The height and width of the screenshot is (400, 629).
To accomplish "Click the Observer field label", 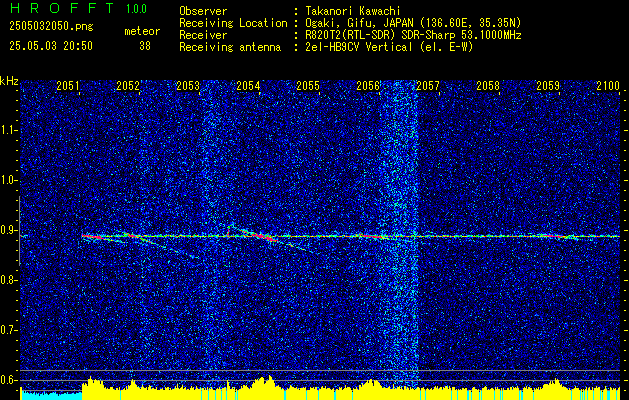I will coord(203,11).
